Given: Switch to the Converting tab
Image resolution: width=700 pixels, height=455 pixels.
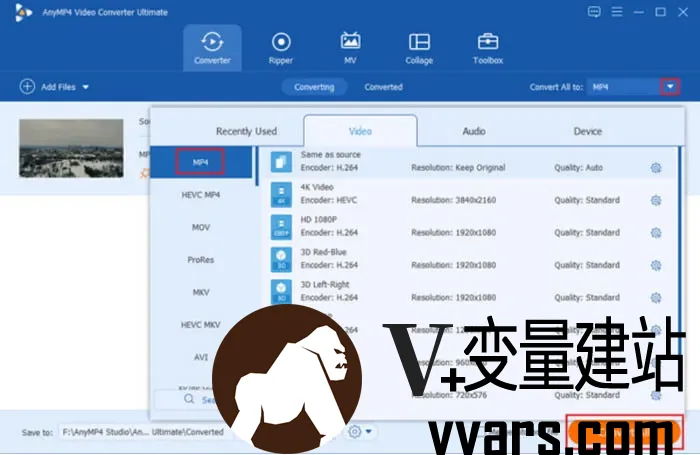Looking at the screenshot, I should pos(314,87).
